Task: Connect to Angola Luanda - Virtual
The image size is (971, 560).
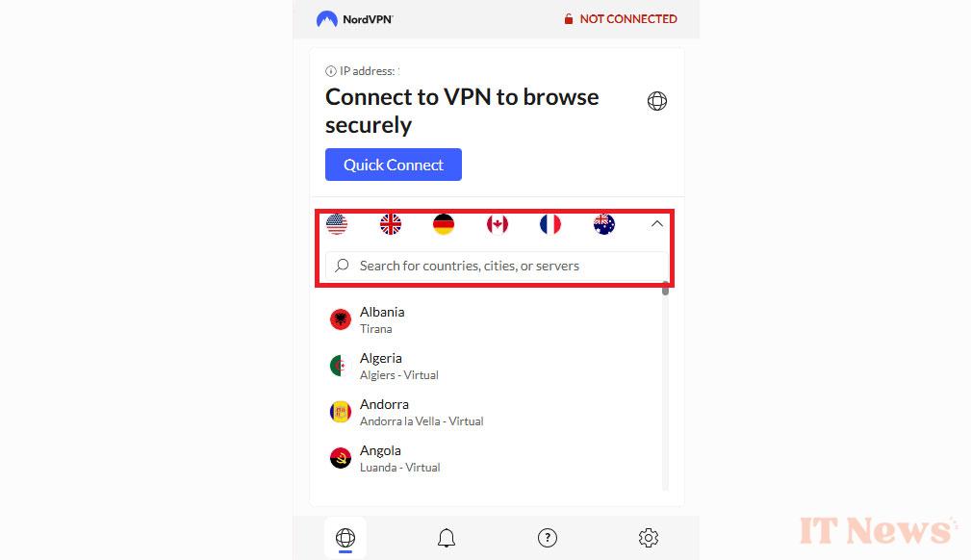Action: [x=493, y=458]
